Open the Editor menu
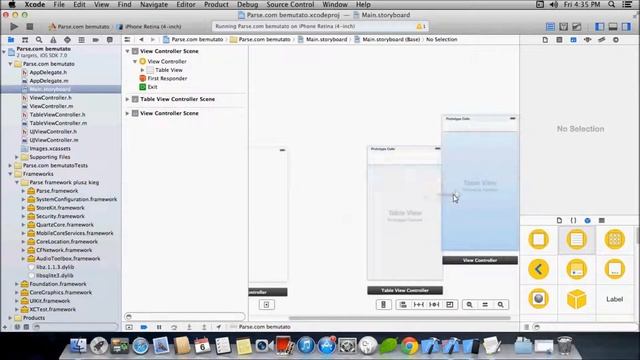 coord(186,4)
